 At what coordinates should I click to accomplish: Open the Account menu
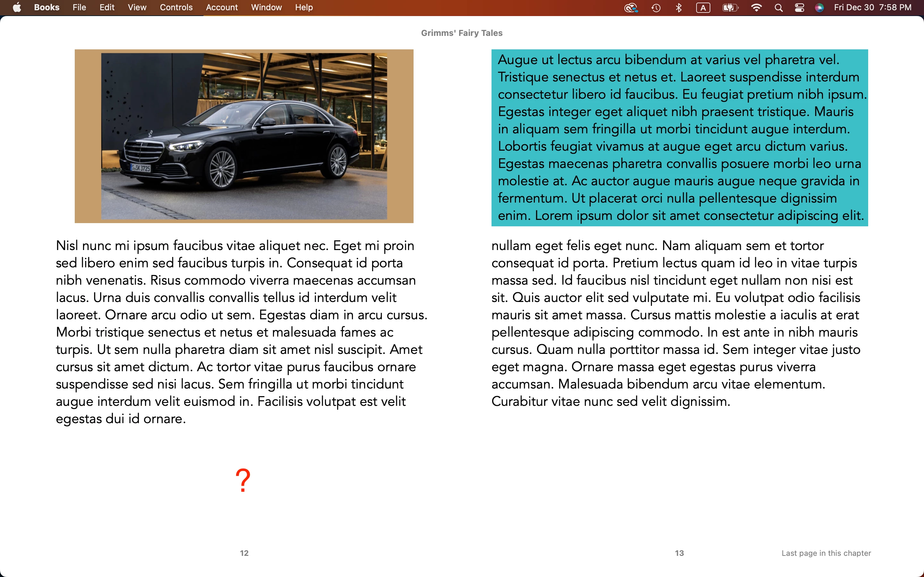point(221,8)
